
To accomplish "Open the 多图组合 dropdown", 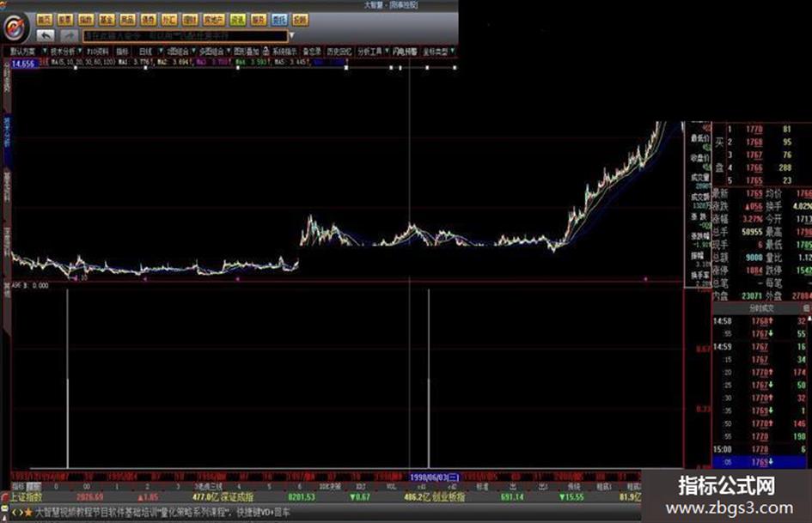I will click(x=214, y=52).
